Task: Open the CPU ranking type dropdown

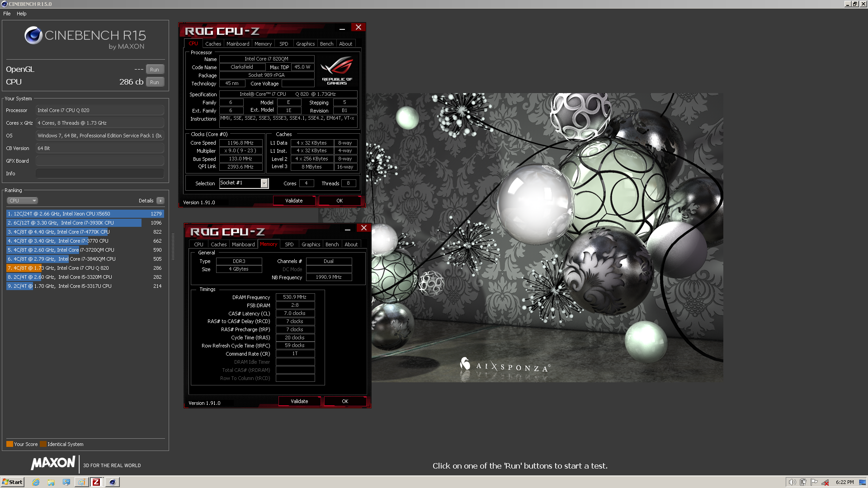Action: point(22,201)
